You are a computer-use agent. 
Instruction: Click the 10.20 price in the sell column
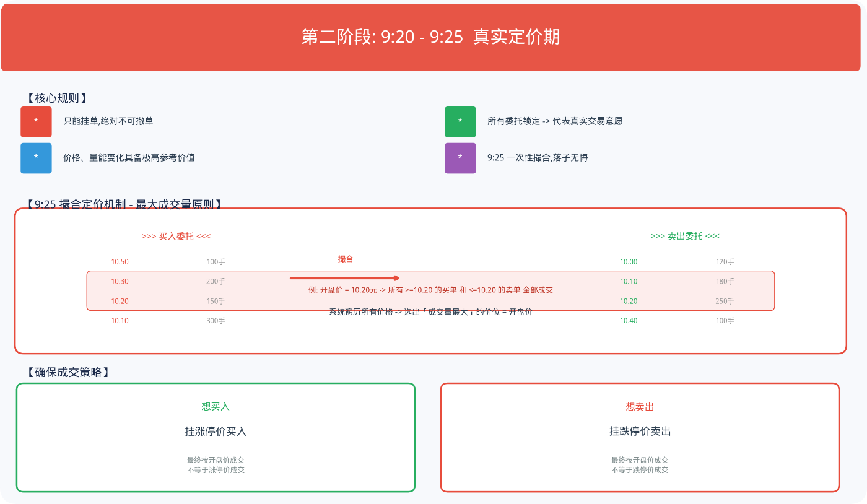click(629, 302)
